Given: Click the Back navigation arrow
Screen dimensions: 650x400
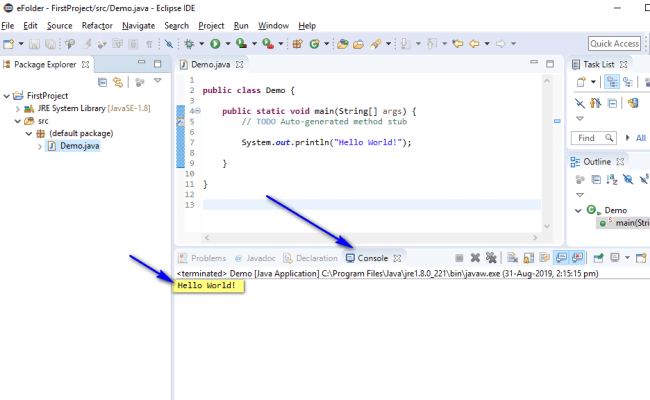Looking at the screenshot, I should (474, 44).
